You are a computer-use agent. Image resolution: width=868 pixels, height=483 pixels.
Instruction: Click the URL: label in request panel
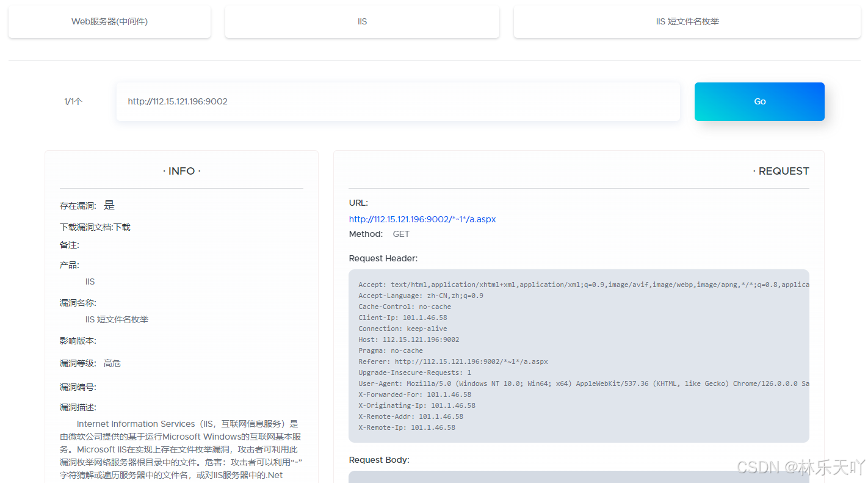pos(358,203)
